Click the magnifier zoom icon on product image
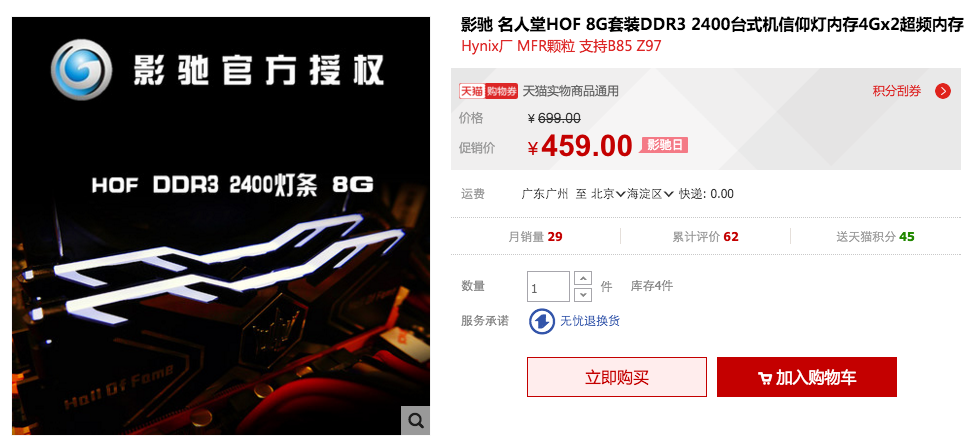Screen dimensions: 968x439 (x=415, y=420)
